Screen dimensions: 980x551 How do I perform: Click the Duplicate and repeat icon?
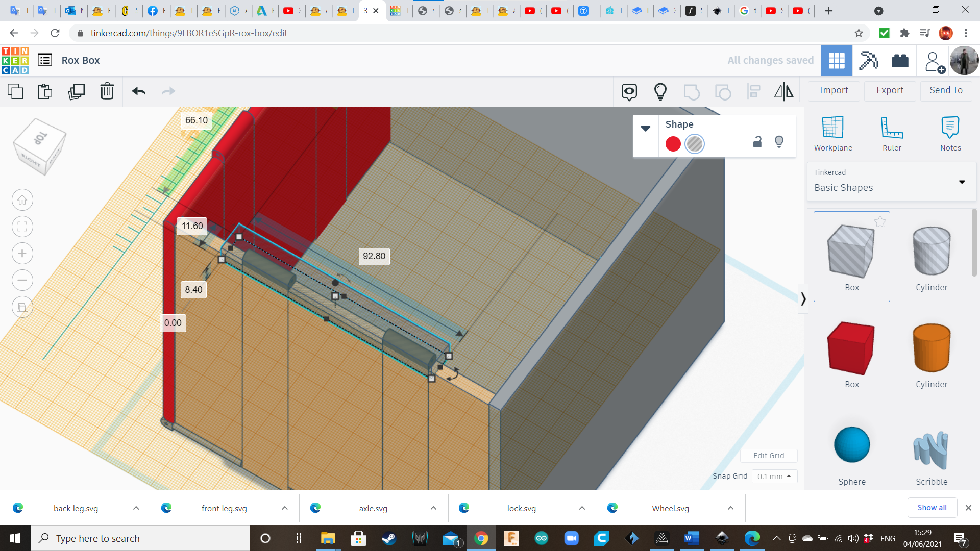77,91
